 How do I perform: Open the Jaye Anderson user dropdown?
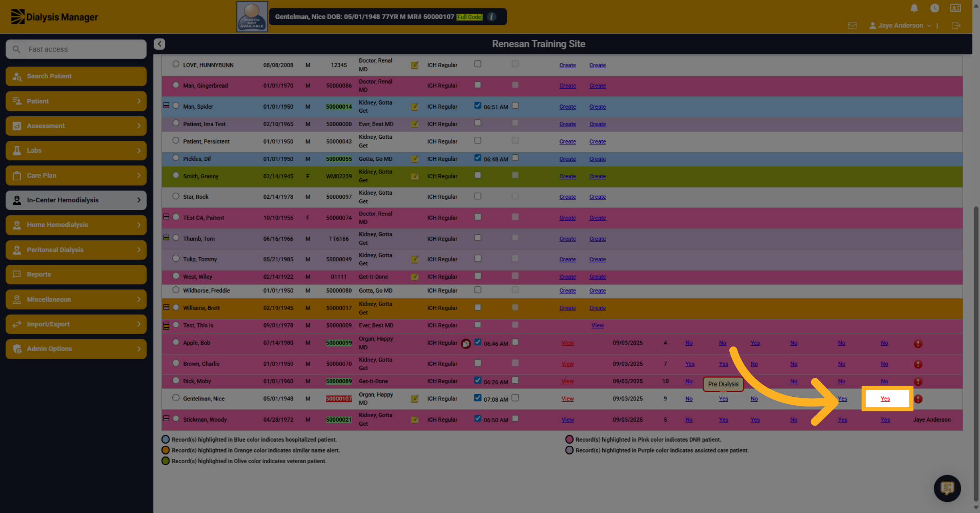tap(900, 26)
